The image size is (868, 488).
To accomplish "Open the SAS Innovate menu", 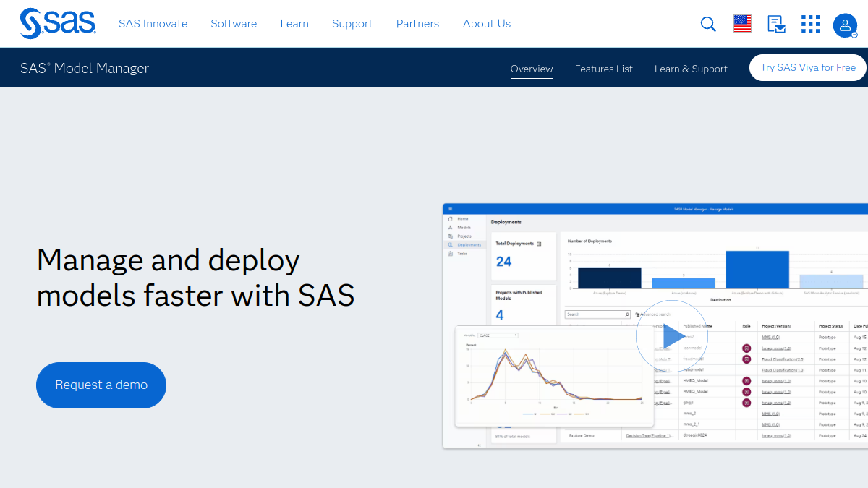I will tap(153, 24).
